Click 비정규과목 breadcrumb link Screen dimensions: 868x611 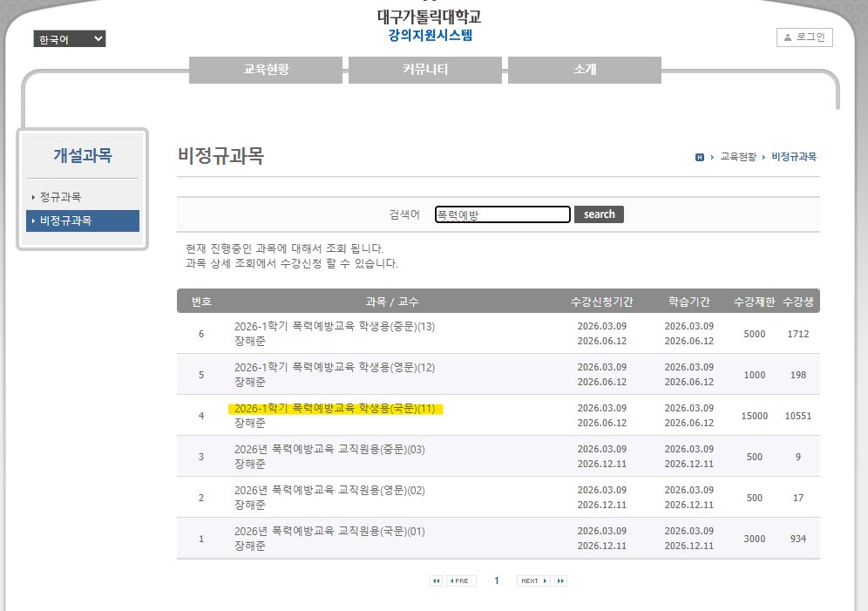tap(794, 157)
